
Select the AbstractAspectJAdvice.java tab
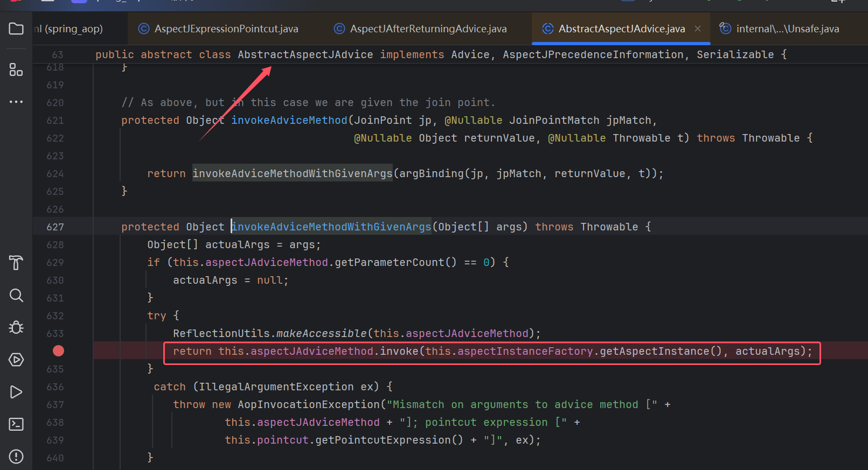tap(621, 29)
